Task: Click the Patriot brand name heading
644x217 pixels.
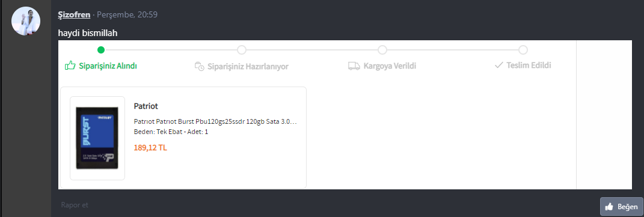Action: point(146,106)
